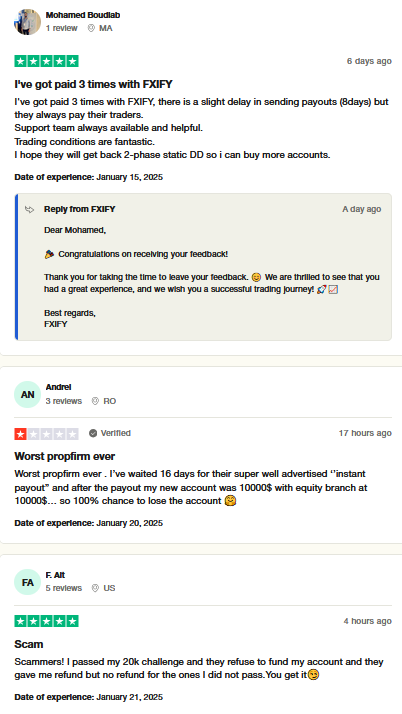Click the A day ago reply timestamp

click(x=362, y=209)
